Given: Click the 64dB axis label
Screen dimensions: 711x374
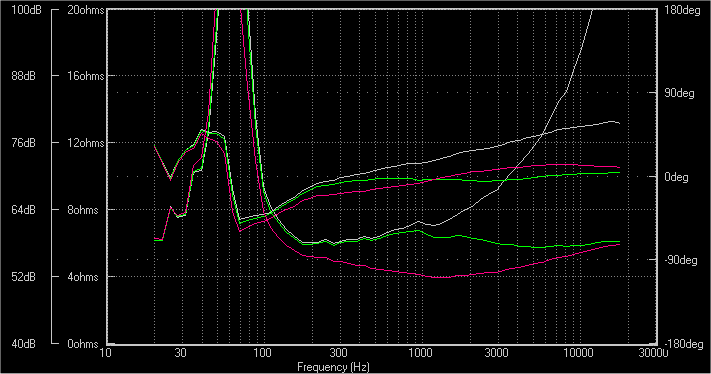Looking at the screenshot, I should tap(23, 210).
